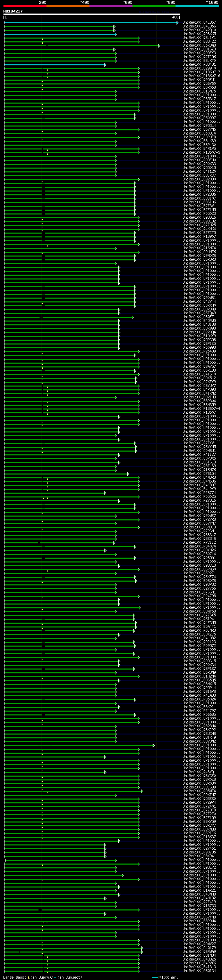Select label UniRef100_P18907
This screenshot has height=980, width=222.
(199, 237)
